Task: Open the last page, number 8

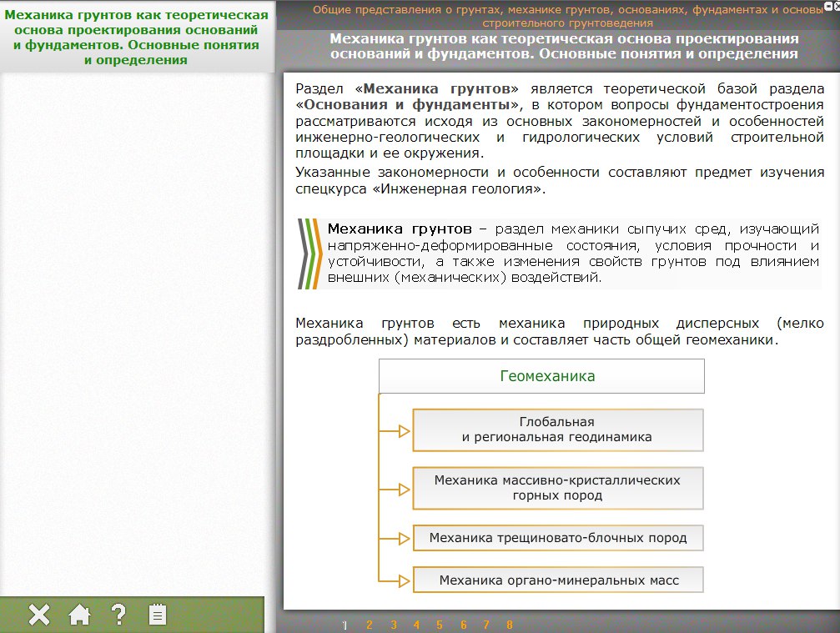Action: point(509,625)
